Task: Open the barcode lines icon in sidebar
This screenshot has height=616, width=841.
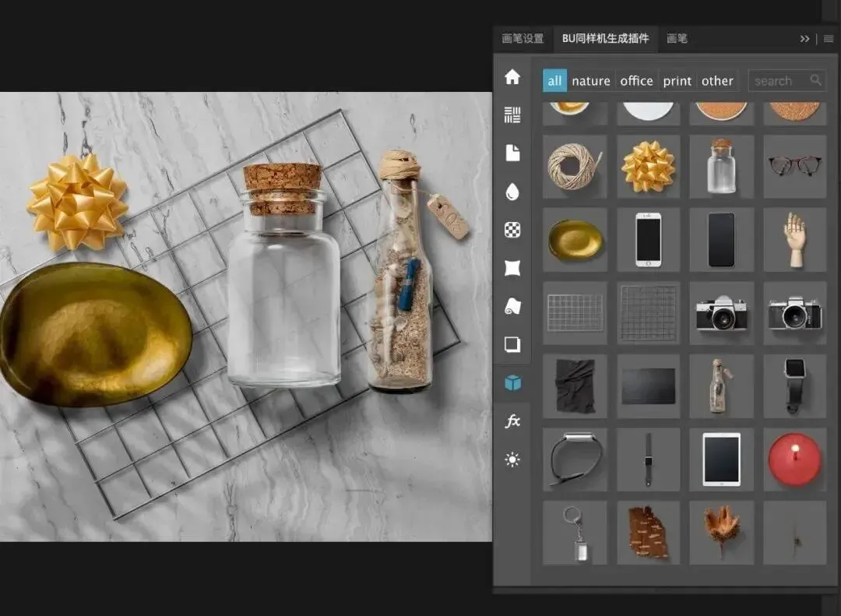Action: 512,114
